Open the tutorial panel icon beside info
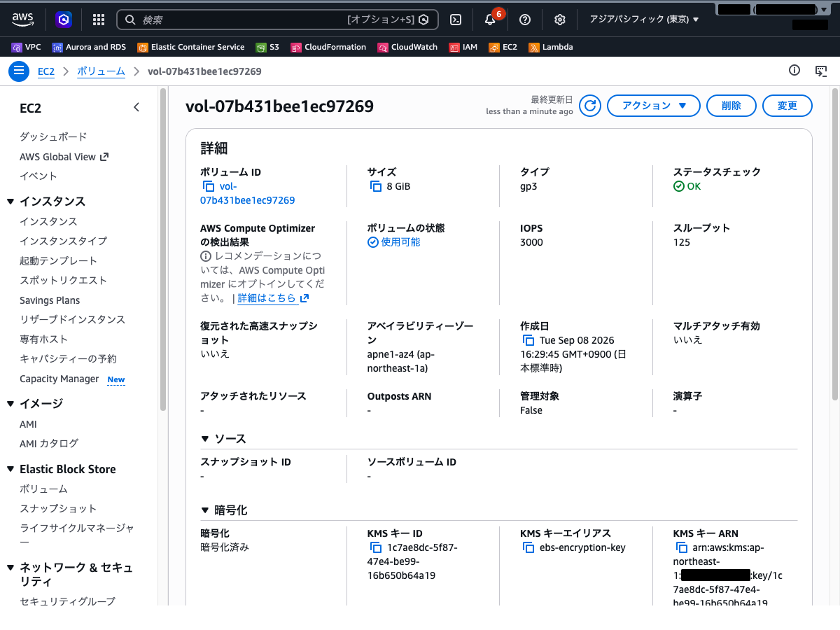 click(822, 70)
